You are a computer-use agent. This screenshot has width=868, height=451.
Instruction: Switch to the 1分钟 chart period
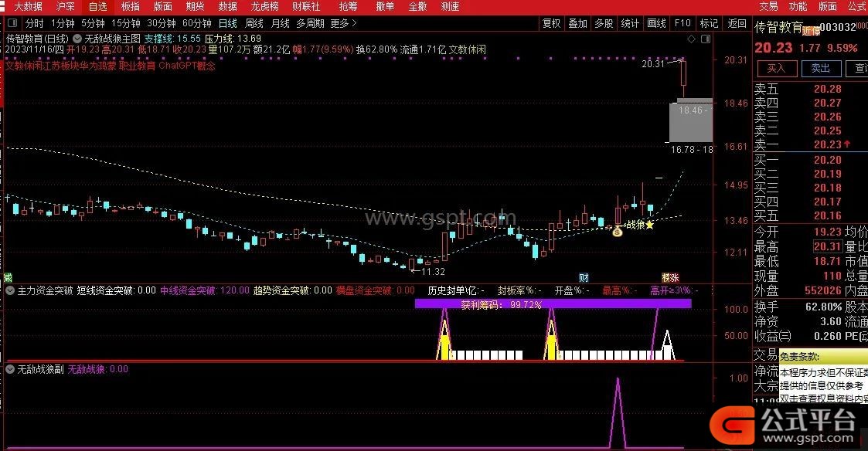pos(63,23)
